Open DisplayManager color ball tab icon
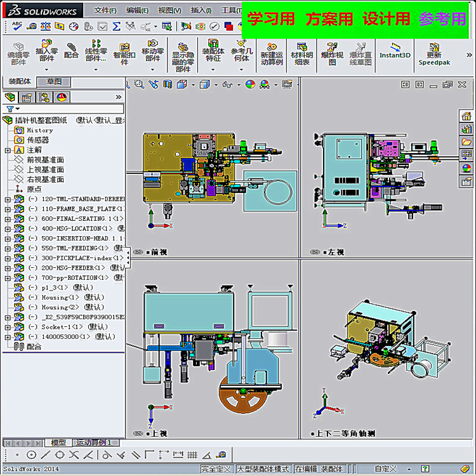The width and height of the screenshot is (476, 476). point(62,98)
